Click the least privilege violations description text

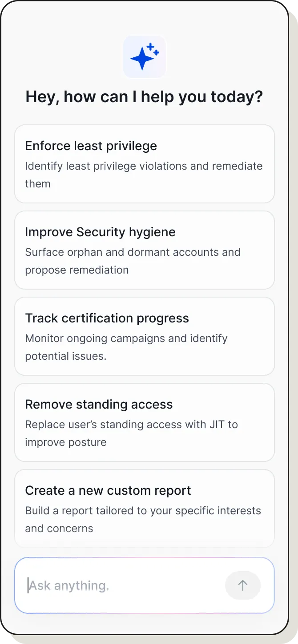(144, 175)
